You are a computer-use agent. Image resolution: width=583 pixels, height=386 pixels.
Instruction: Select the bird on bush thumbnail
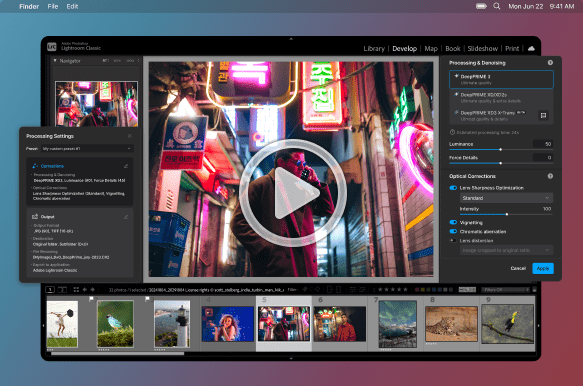pyautogui.click(x=115, y=324)
